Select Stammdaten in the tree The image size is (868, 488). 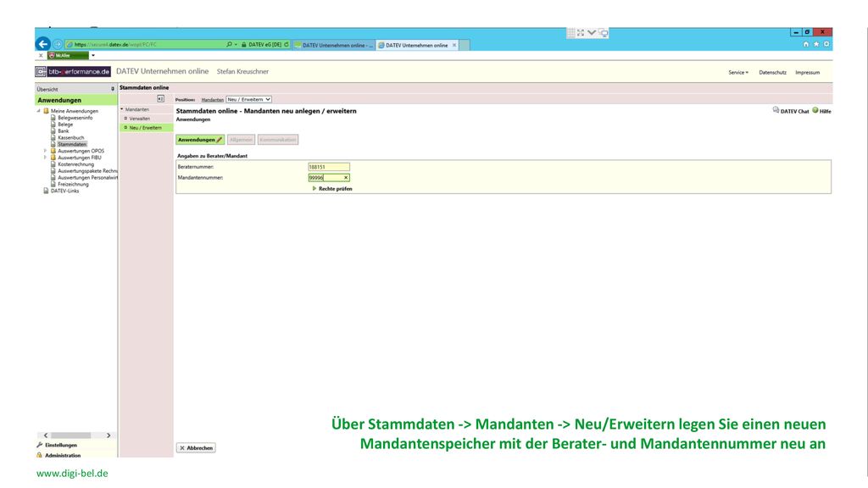coord(72,144)
